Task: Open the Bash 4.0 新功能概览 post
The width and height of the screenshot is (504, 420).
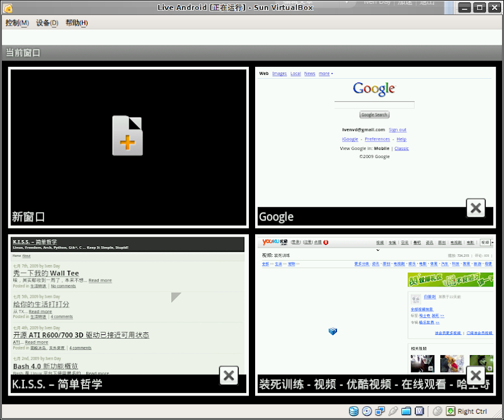Action: (45, 366)
